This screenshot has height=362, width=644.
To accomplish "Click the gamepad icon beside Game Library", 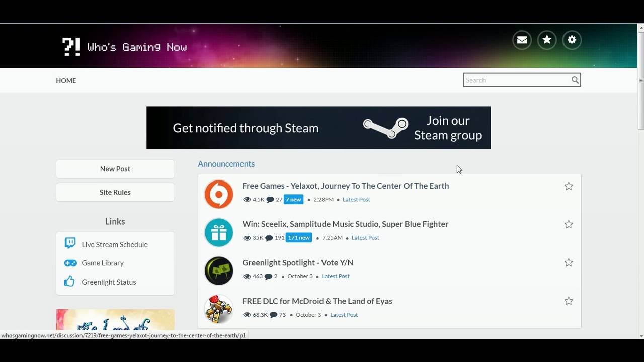I will [x=70, y=263].
